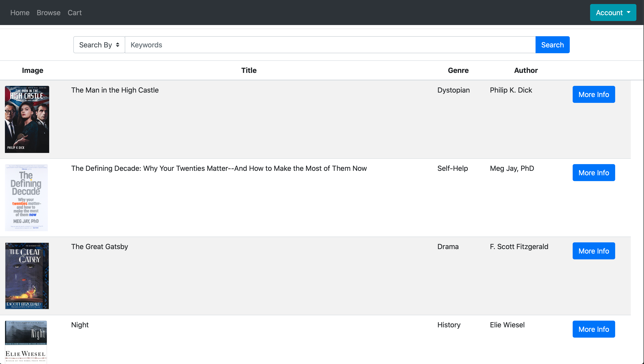Open the Home navigation link
The image size is (644, 364).
[x=20, y=13]
